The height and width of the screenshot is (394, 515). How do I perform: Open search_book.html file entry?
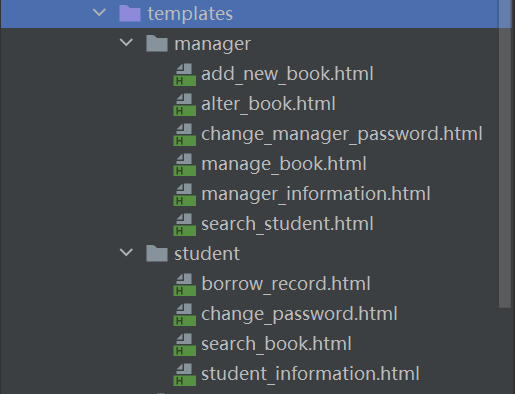click(x=276, y=344)
